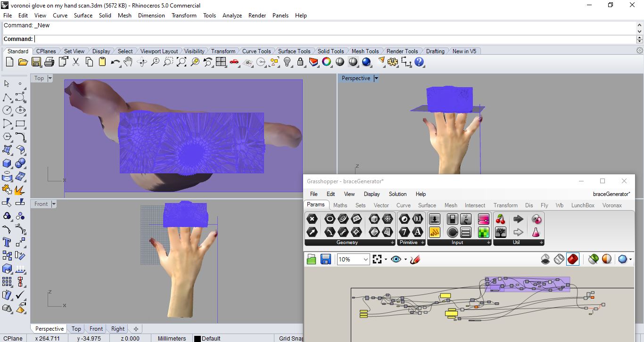Open the Analyze menu in Rhino
644x342 pixels.
(232, 16)
